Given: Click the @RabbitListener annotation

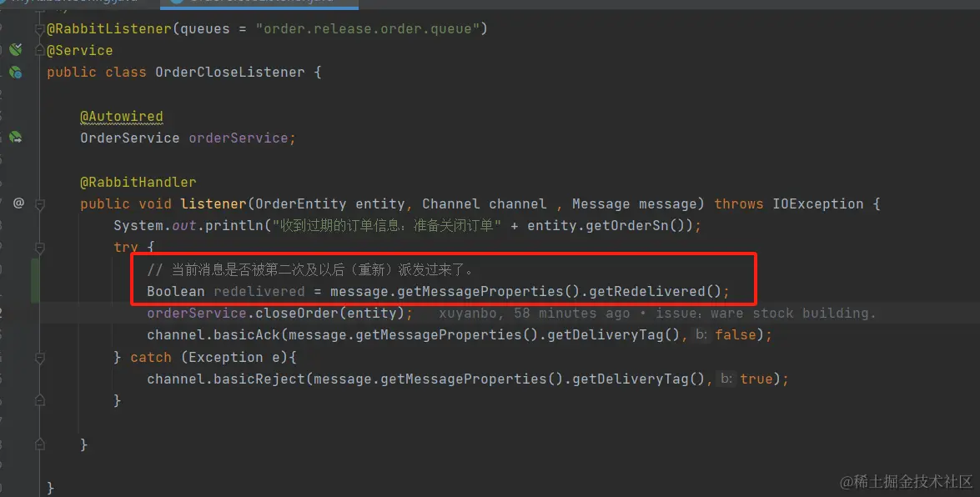Looking at the screenshot, I should pos(108,28).
